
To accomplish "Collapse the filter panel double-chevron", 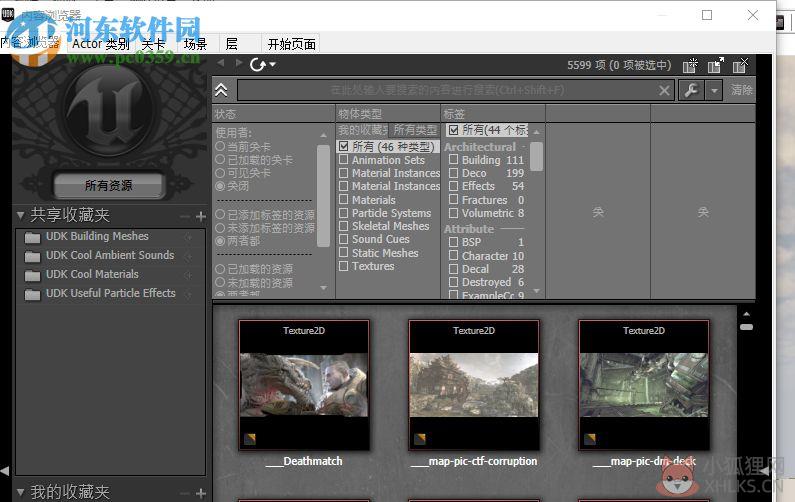I will pos(221,90).
